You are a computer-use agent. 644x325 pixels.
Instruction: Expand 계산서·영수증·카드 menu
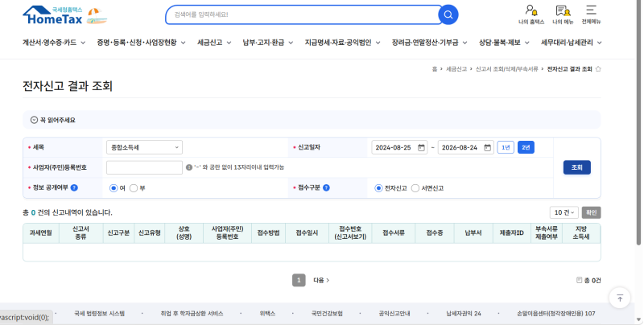coord(54,43)
